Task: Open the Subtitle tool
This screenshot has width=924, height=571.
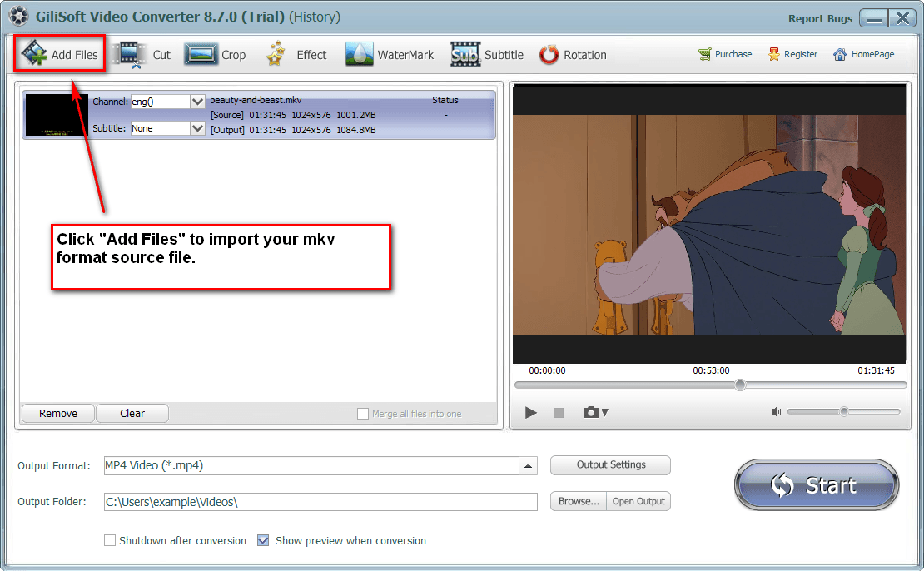Action: (x=487, y=55)
